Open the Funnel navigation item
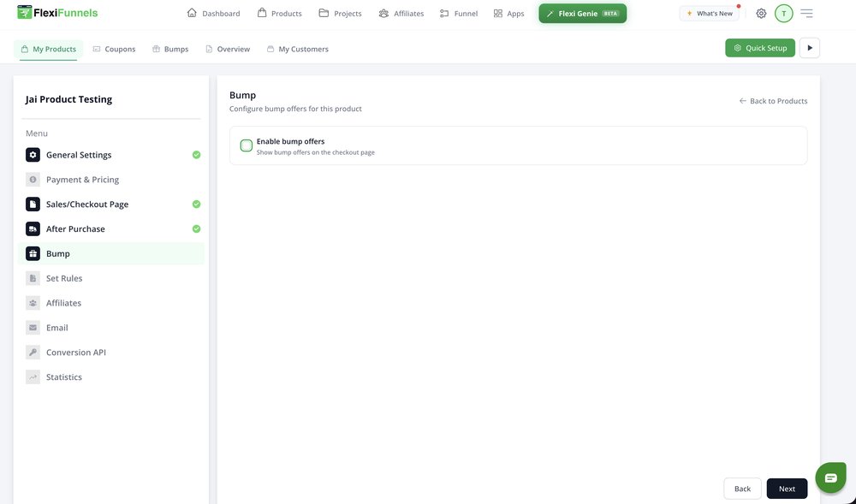The width and height of the screenshot is (856, 504). click(x=459, y=13)
